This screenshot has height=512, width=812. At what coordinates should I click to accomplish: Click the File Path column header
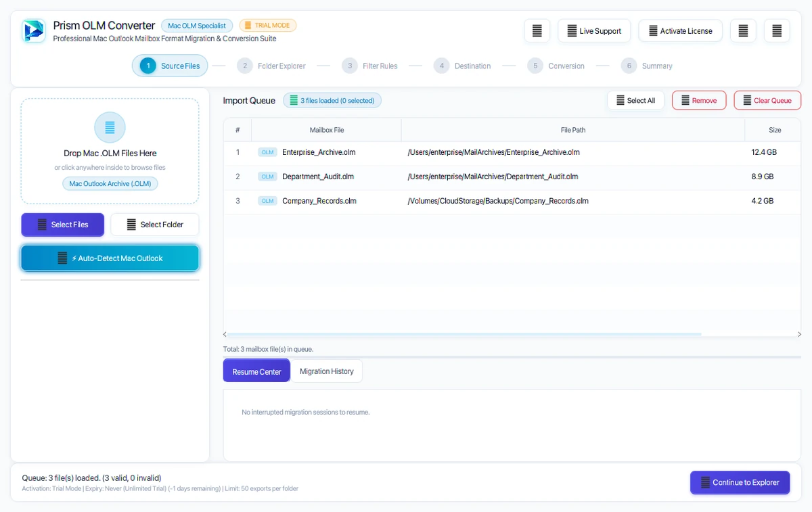click(x=573, y=130)
